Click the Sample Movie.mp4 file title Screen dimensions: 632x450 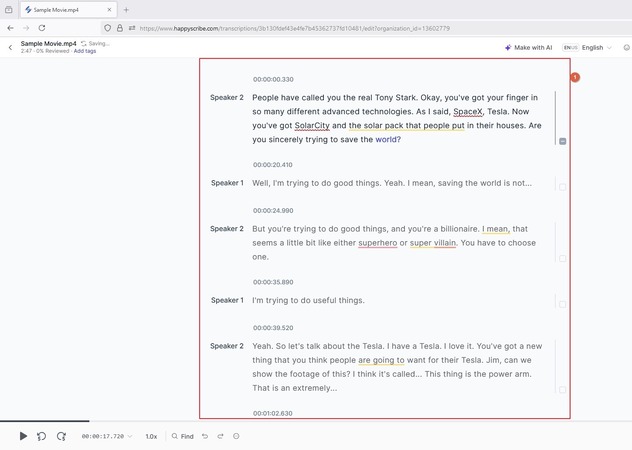48,44
